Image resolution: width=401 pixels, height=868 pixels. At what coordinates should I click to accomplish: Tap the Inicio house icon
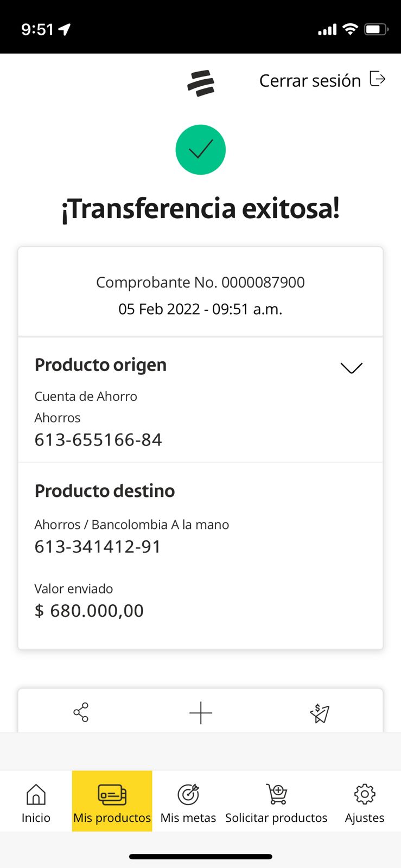coord(36,795)
